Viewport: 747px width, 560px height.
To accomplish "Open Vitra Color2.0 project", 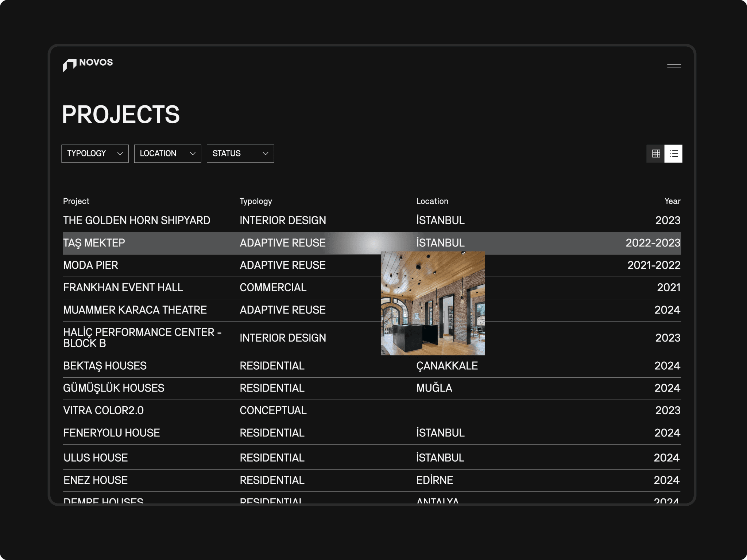I will tap(103, 410).
